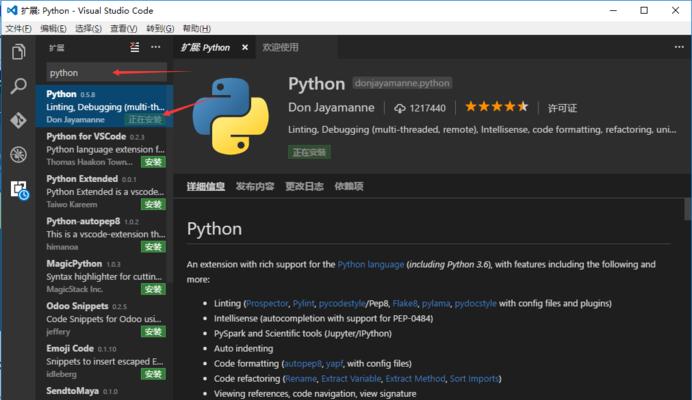692x400 pixels.
Task: Install Python for VSCode extension
Action: pos(153,162)
